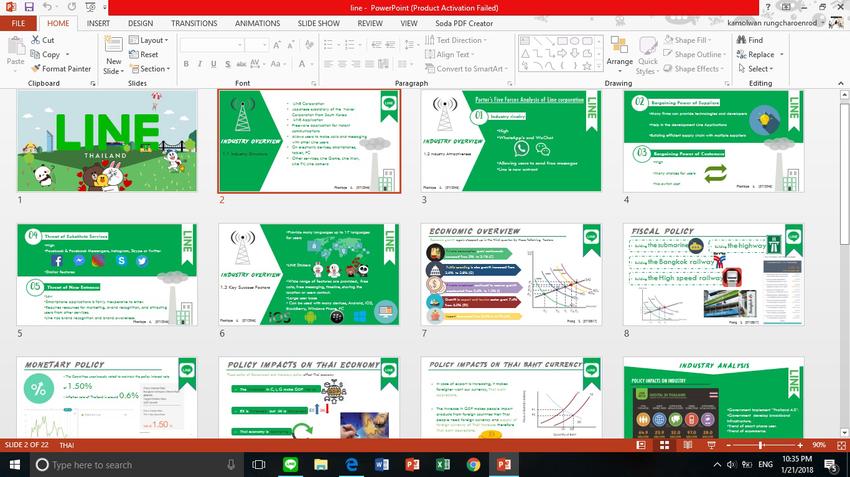
Task: Expand the font size combo box
Action: coord(264,45)
